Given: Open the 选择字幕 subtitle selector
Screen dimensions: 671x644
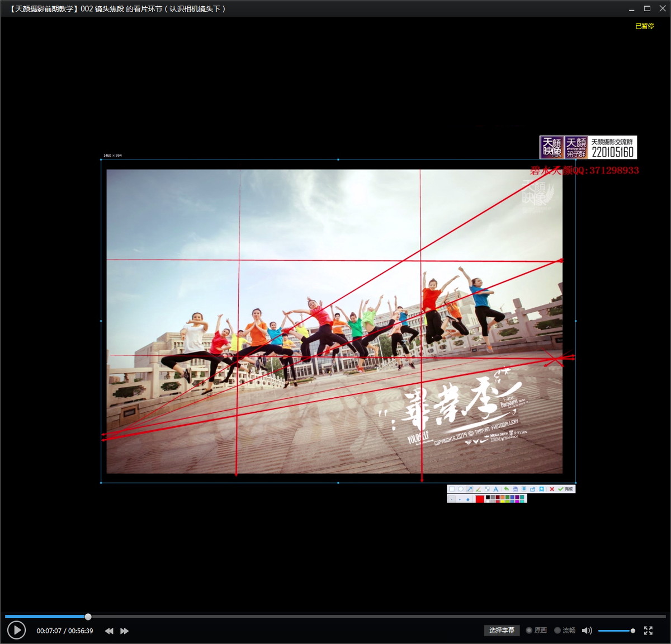Looking at the screenshot, I should click(502, 631).
